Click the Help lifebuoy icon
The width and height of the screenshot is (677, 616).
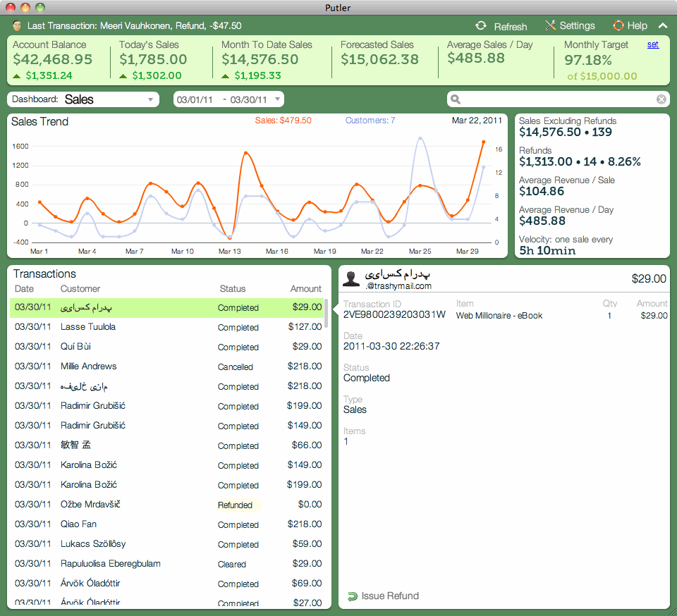[618, 25]
